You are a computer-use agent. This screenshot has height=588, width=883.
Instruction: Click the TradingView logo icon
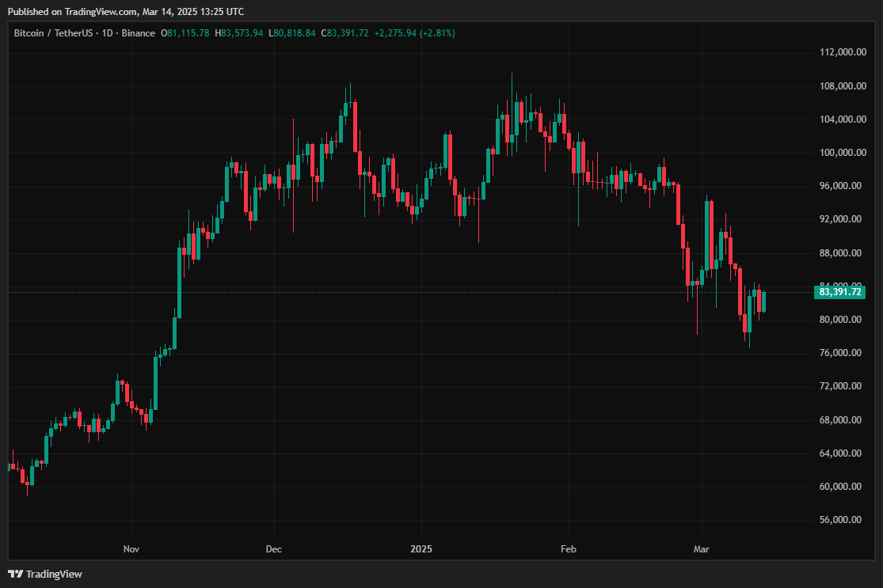(x=15, y=574)
